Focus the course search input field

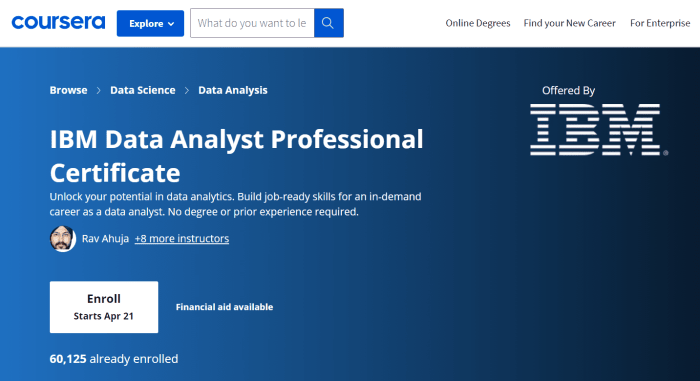click(x=252, y=23)
